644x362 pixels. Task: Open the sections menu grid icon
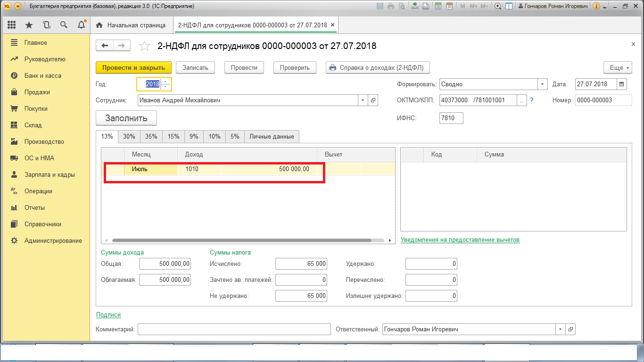tap(12, 25)
